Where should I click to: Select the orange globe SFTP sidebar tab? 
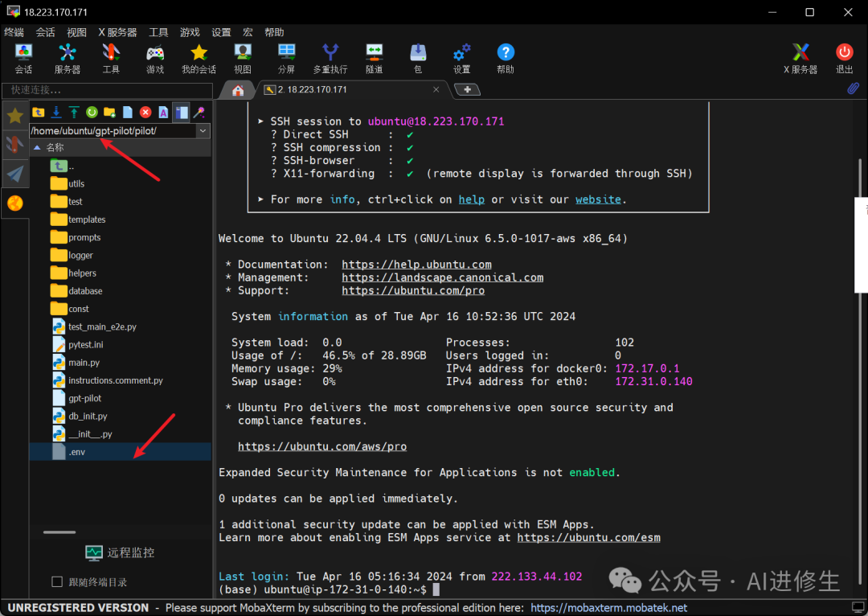click(x=15, y=203)
